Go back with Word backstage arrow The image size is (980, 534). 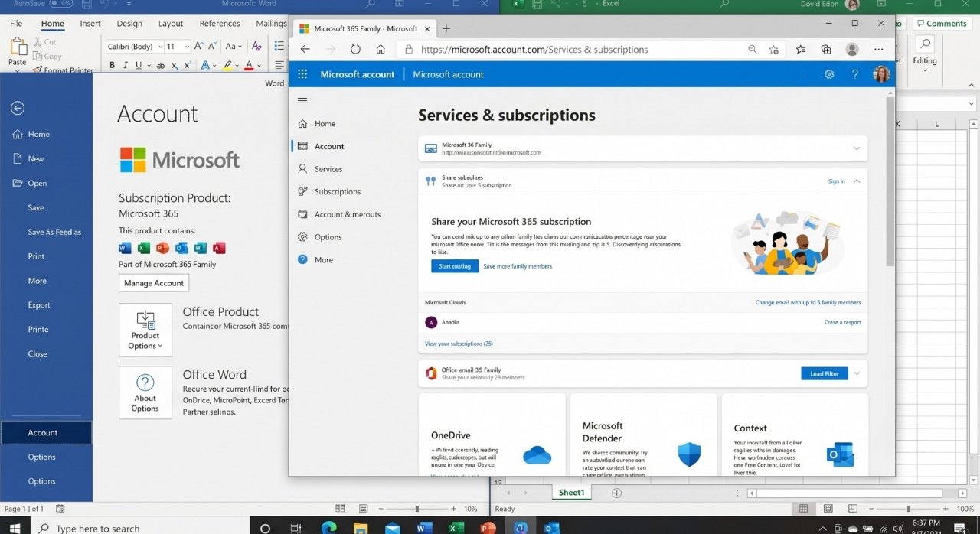coord(18,109)
